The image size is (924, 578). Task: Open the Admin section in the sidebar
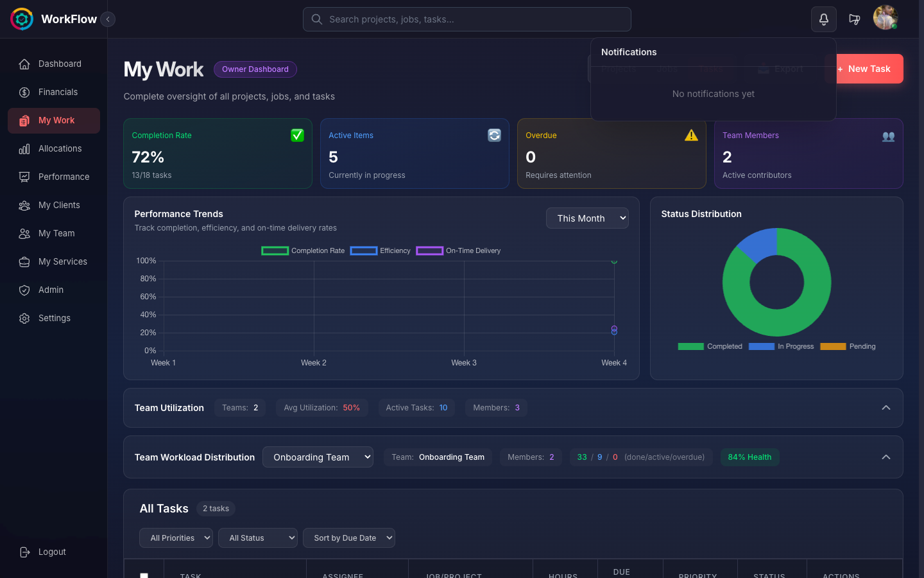click(x=51, y=290)
